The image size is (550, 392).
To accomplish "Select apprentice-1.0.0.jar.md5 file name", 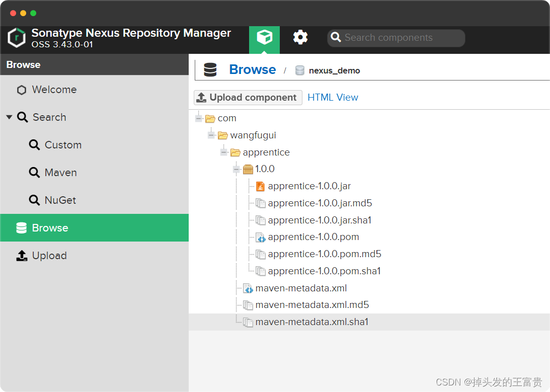I will [320, 203].
